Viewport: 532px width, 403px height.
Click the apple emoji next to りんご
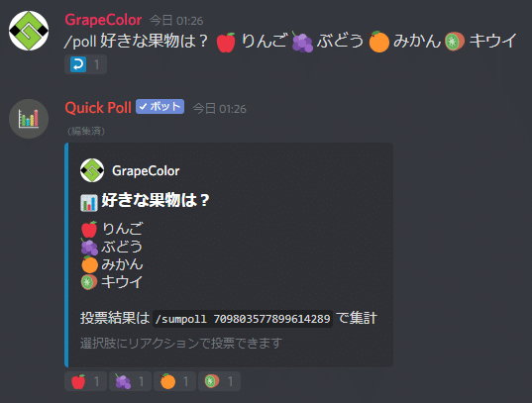coord(89,229)
